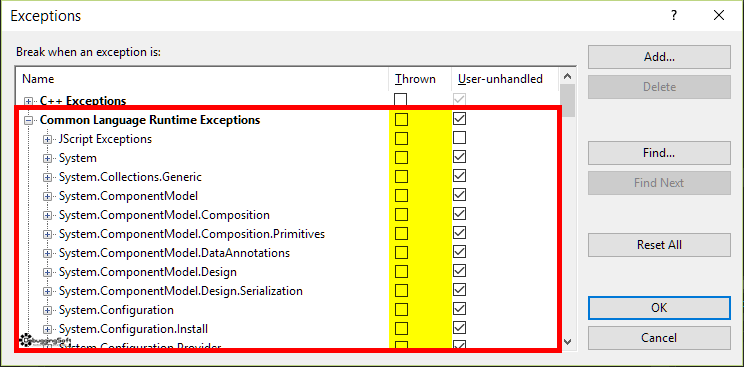Image resolution: width=744 pixels, height=367 pixels.
Task: Close the Exceptions dialog window
Action: click(719, 16)
